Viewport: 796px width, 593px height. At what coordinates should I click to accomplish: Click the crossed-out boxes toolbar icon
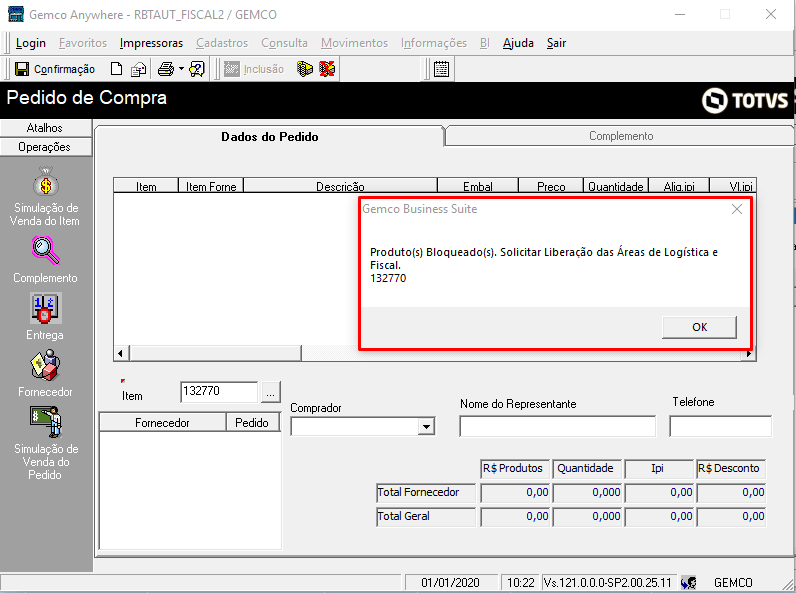pos(327,69)
